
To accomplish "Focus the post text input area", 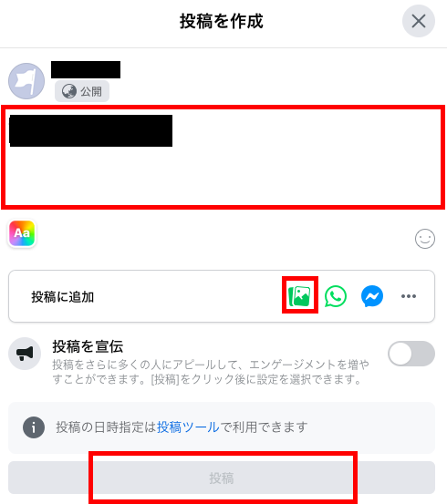I will click(x=223, y=157).
